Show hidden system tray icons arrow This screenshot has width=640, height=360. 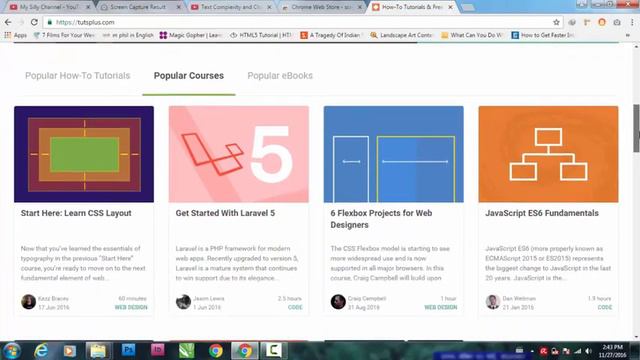(532, 351)
